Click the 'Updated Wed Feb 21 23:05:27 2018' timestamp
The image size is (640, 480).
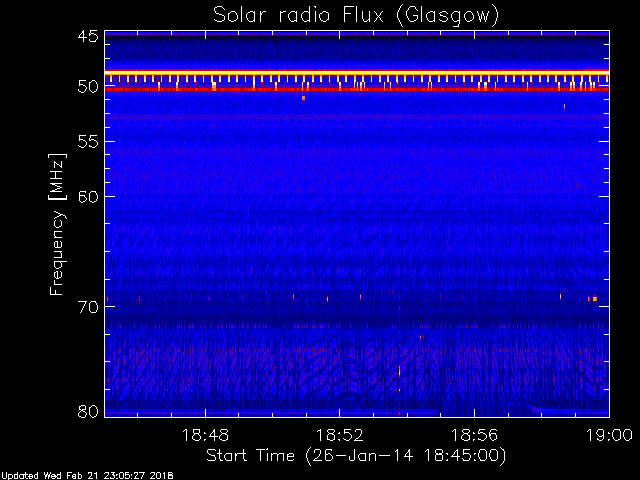pos(87,476)
